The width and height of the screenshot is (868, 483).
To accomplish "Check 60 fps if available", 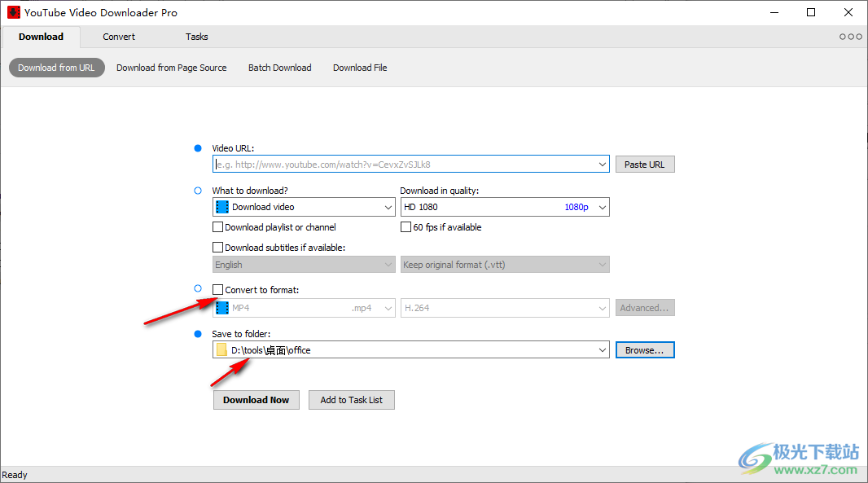I will pos(406,227).
